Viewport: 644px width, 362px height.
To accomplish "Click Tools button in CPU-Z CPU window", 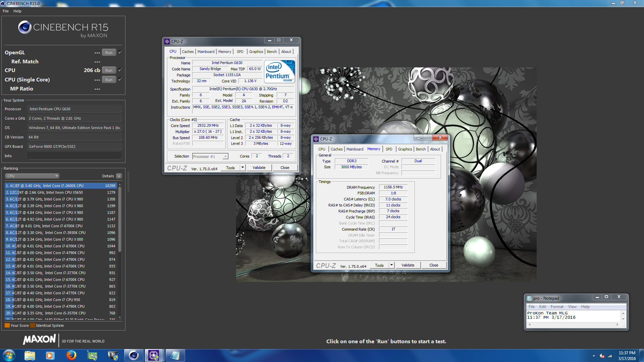I will pos(230,168).
